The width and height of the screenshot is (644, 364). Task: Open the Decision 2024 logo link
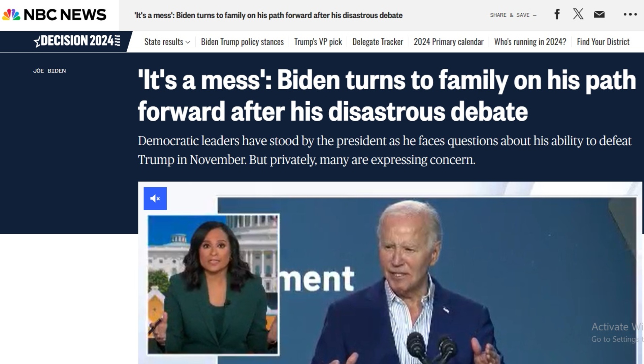(77, 41)
